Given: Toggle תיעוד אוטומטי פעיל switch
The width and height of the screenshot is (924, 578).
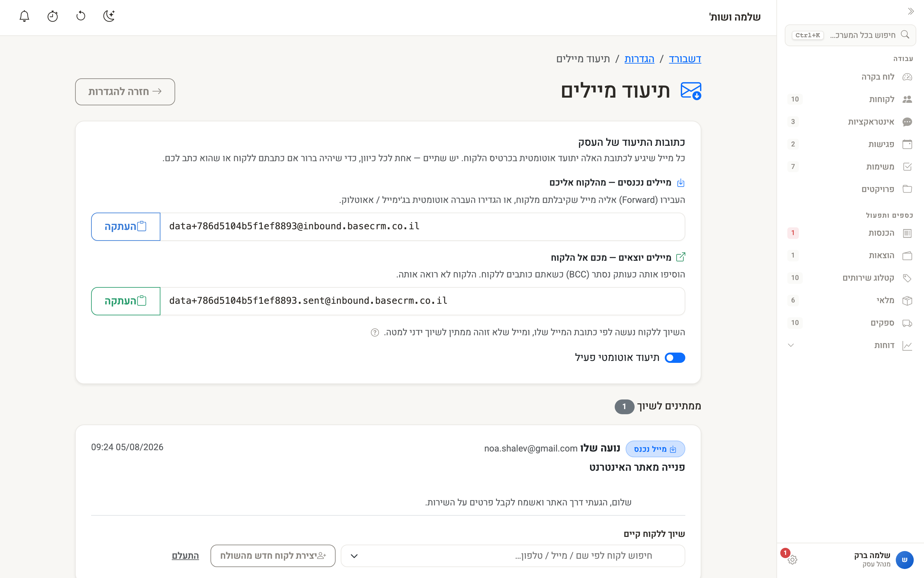Looking at the screenshot, I should pos(675,358).
